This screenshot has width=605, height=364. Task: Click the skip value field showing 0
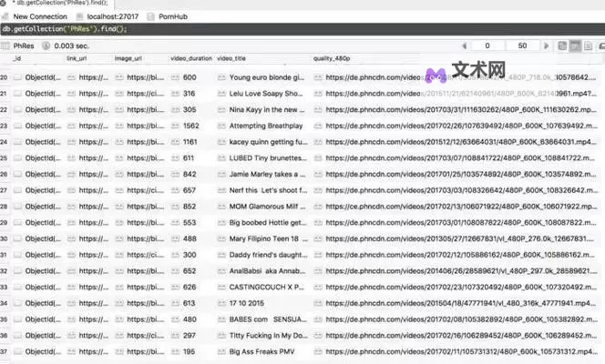(487, 45)
